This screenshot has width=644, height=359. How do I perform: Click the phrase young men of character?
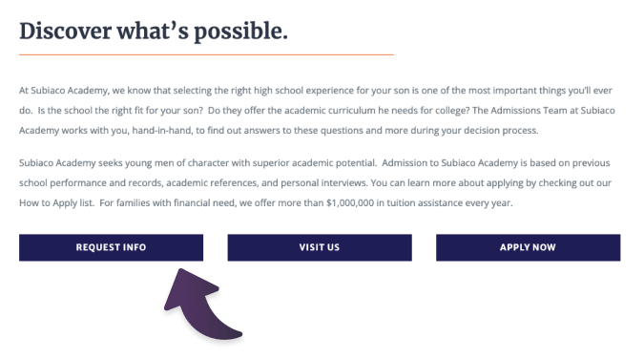point(177,163)
